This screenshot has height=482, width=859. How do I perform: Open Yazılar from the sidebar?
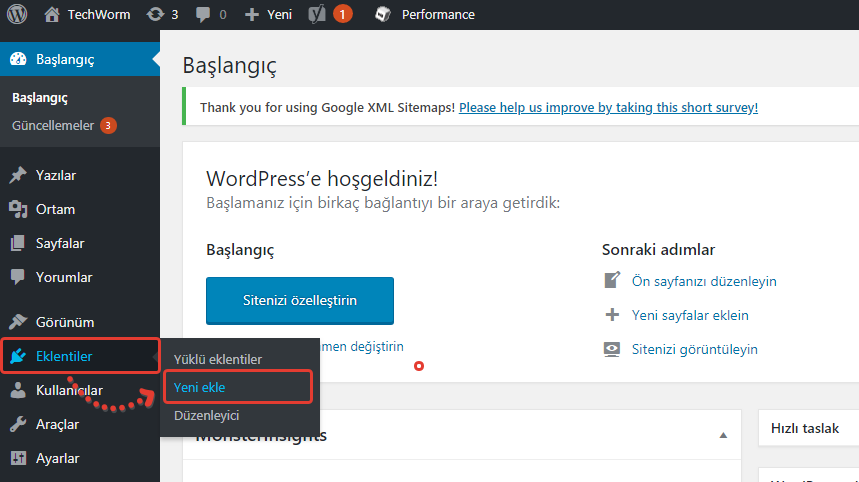(56, 176)
